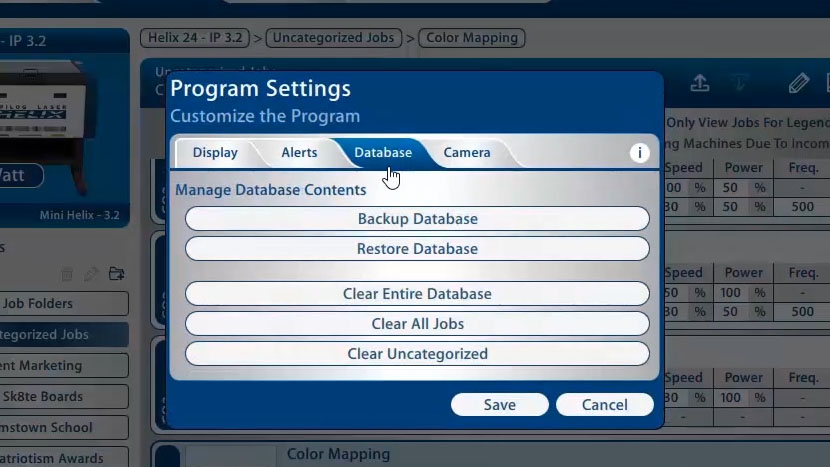Click the rename folder pencil icon

[91, 273]
